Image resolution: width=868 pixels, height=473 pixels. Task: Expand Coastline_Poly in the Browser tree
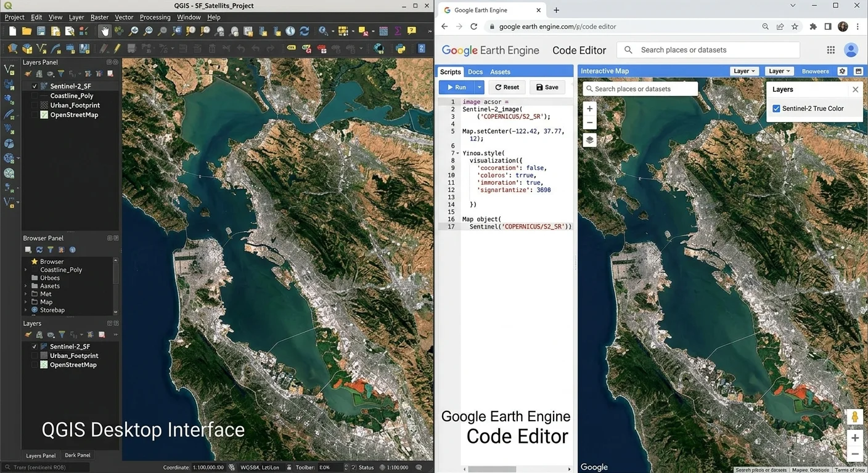pyautogui.click(x=26, y=270)
